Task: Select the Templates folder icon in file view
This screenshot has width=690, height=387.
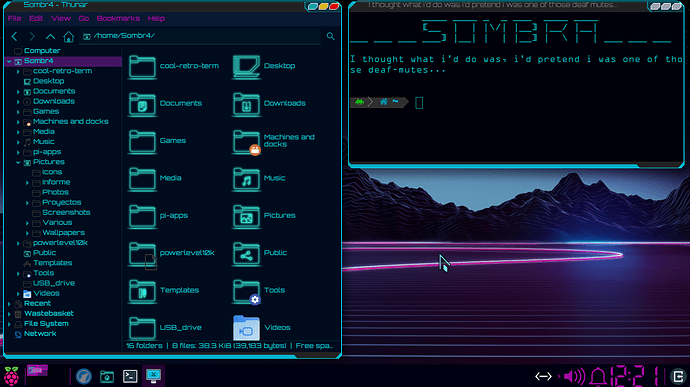Action: coord(142,291)
